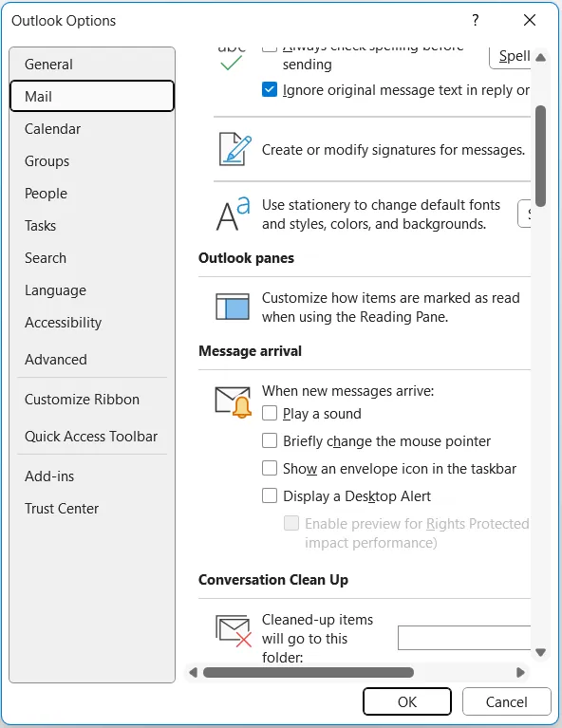Enable Briefly change the mouse pointer
This screenshot has height=728, width=562.
tap(270, 440)
